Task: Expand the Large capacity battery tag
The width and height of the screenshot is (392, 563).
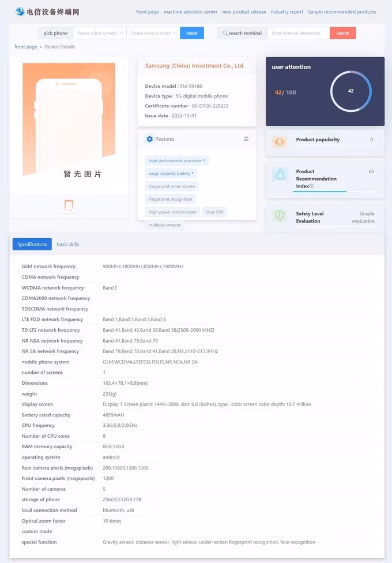Action: pyautogui.click(x=171, y=174)
